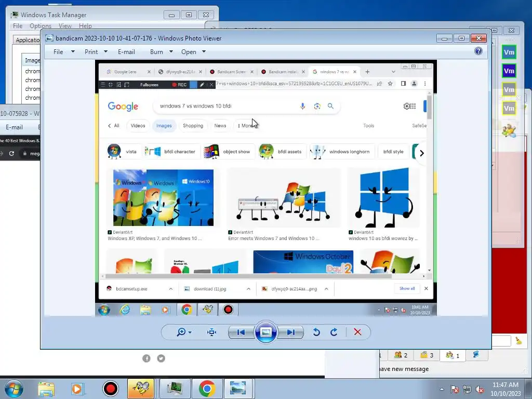Rotate the photo counterclockwise
Screen dimensions: 532x399
[316, 332]
